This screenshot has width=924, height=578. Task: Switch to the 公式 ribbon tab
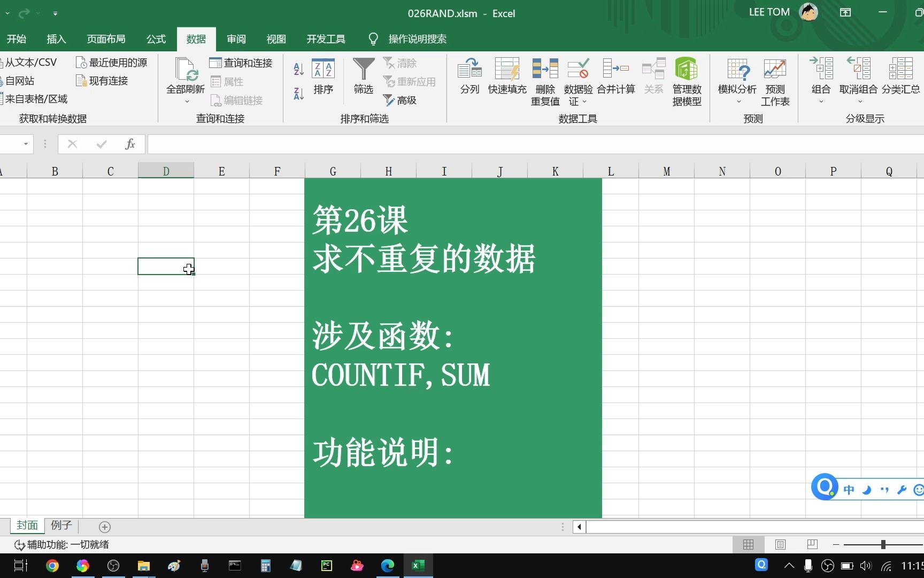click(156, 39)
